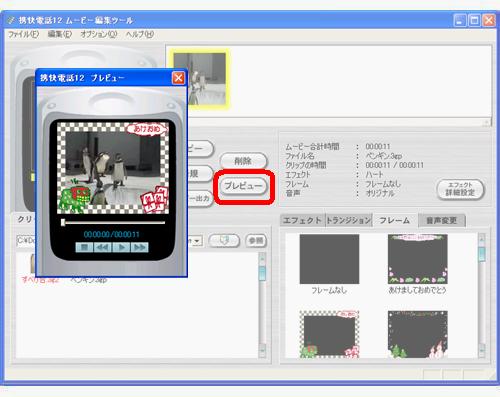Select the penguin clip in timeline strip

pos(200,79)
